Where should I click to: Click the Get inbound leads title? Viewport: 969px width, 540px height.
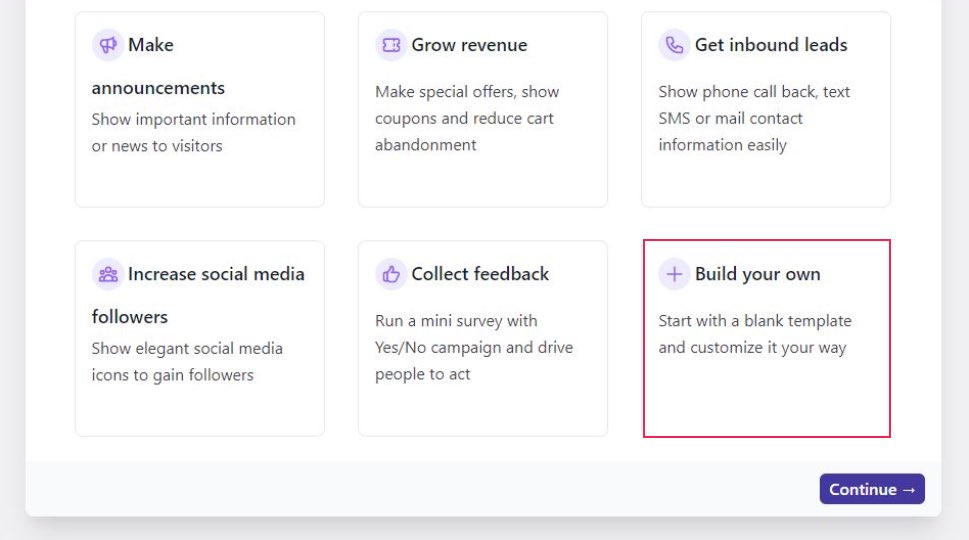click(771, 45)
